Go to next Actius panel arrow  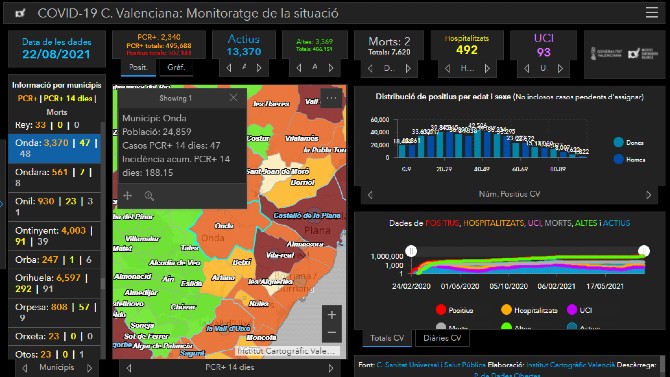coord(259,68)
